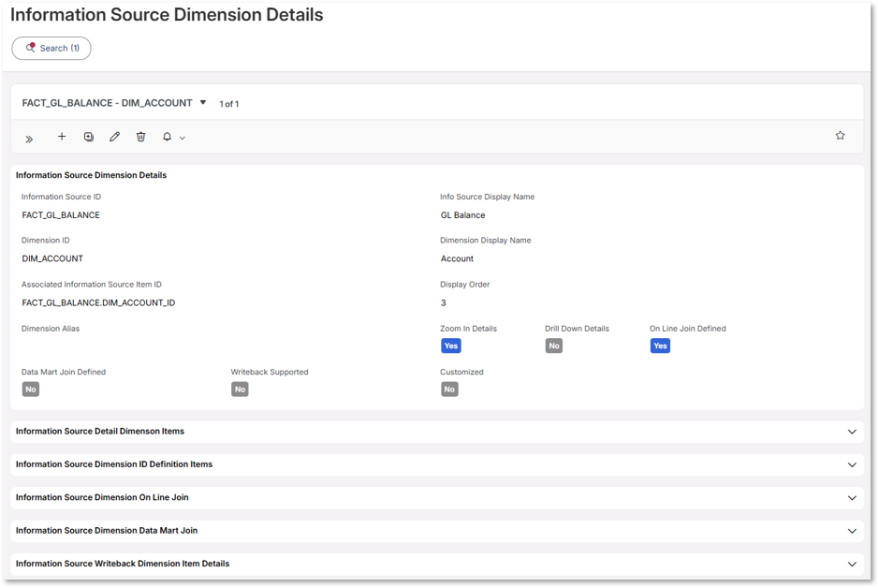Open the bell dropdown arrow

[183, 138]
